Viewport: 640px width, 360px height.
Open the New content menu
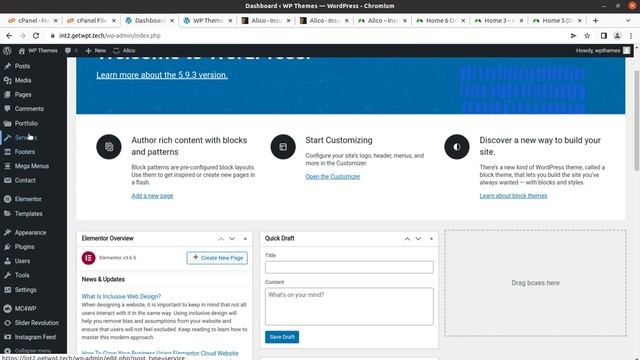96,51
